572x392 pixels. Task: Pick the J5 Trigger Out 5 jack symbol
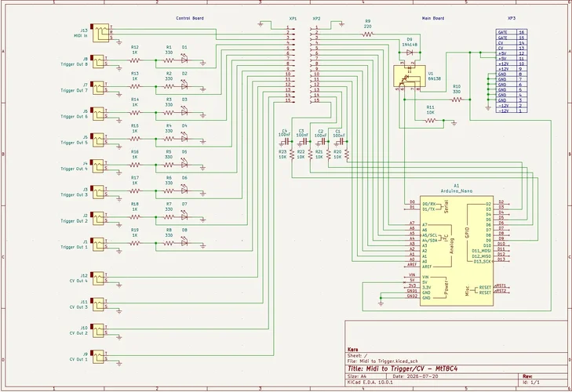coord(98,140)
